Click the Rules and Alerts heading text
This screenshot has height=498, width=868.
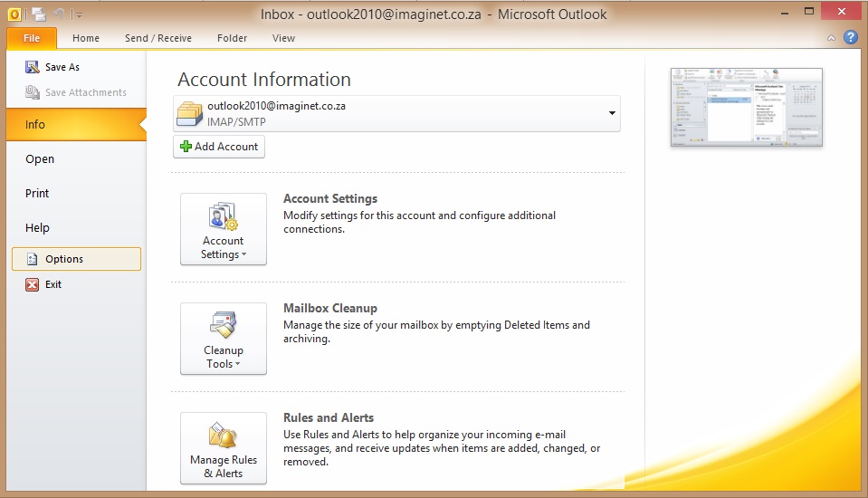pyautogui.click(x=329, y=417)
